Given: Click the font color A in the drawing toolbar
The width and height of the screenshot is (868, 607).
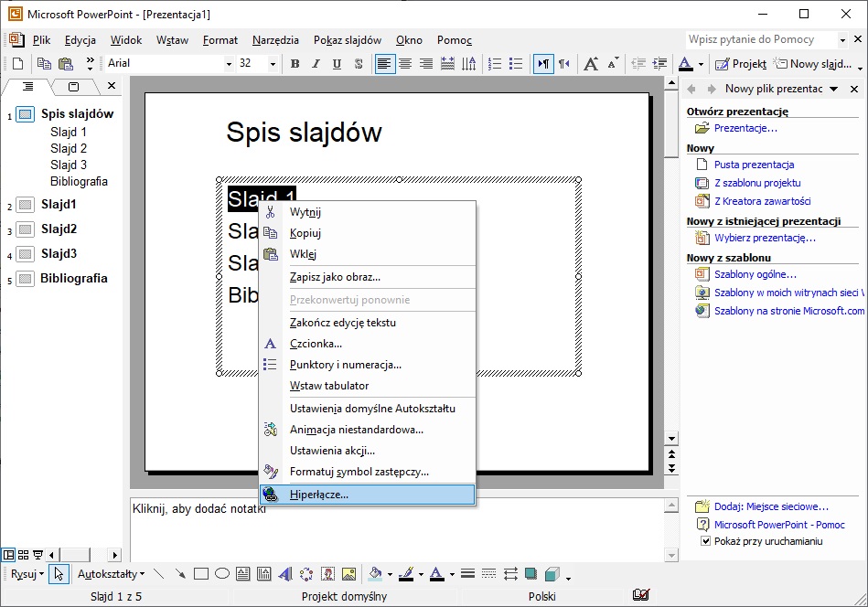Looking at the screenshot, I should (x=437, y=574).
